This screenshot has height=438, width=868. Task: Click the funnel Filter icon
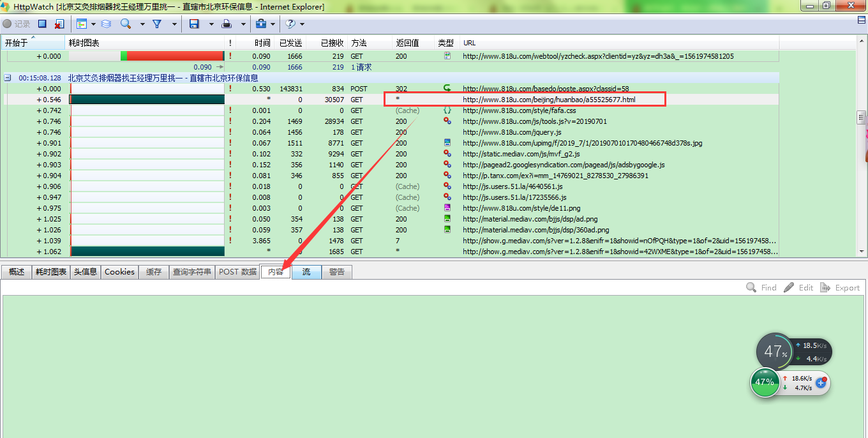[x=156, y=24]
